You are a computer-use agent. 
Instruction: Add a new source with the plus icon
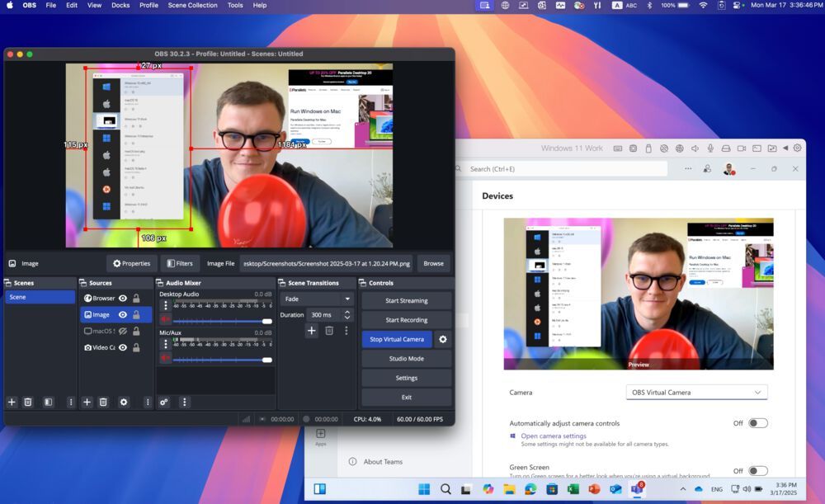[x=87, y=402]
